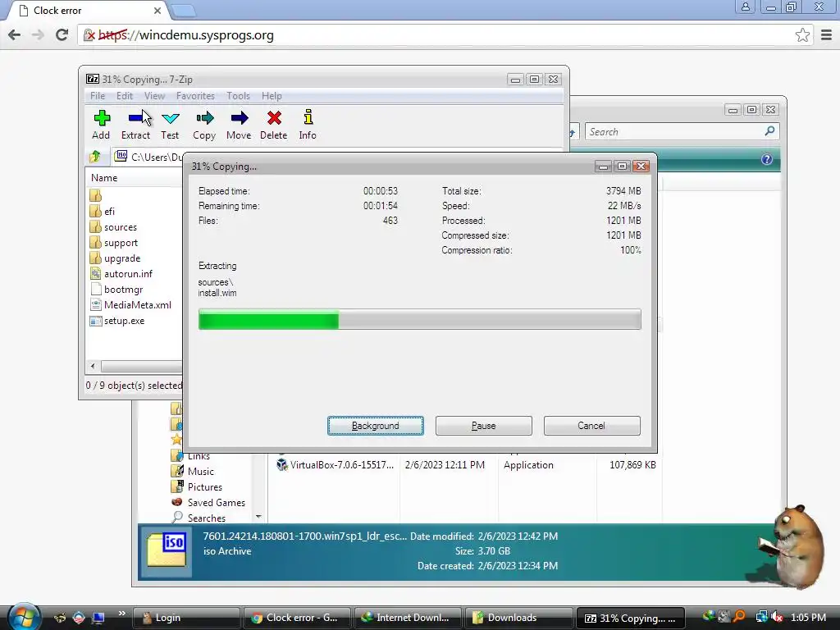
Task: Click the Extract toolbar icon in 7-Zip
Action: point(135,125)
